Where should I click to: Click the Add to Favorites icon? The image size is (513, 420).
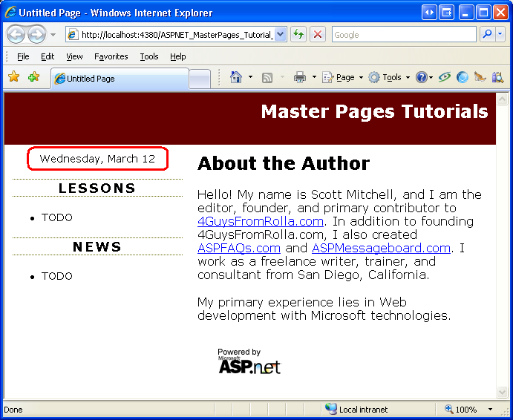pos(33,77)
